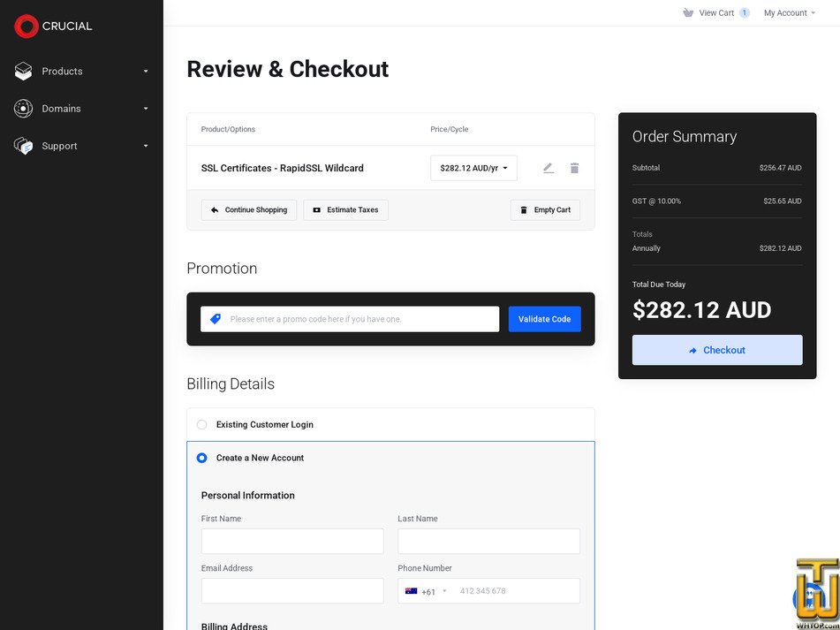Click SSL Certificates - RapidSSL Wildcard product name
Image resolution: width=840 pixels, height=630 pixels.
283,168
